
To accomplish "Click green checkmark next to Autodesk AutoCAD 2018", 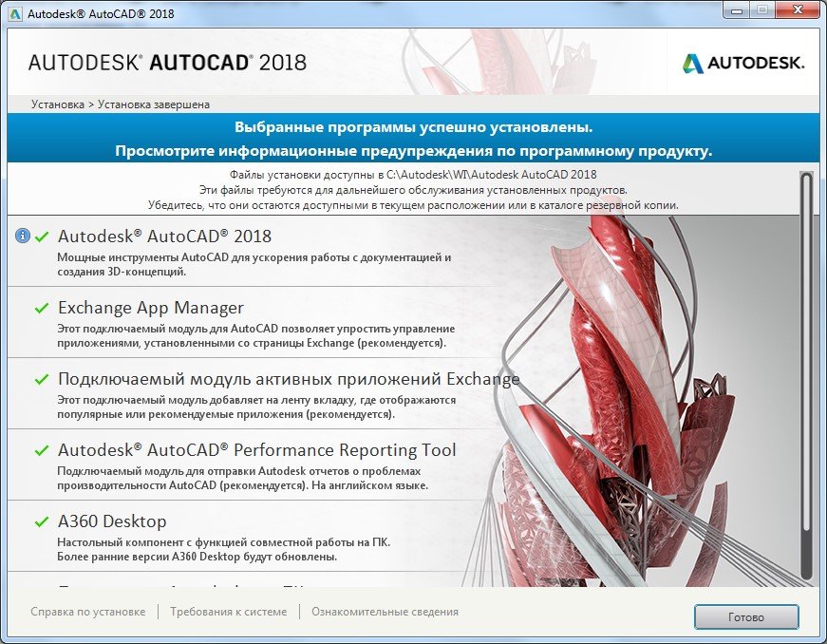I will [42, 237].
